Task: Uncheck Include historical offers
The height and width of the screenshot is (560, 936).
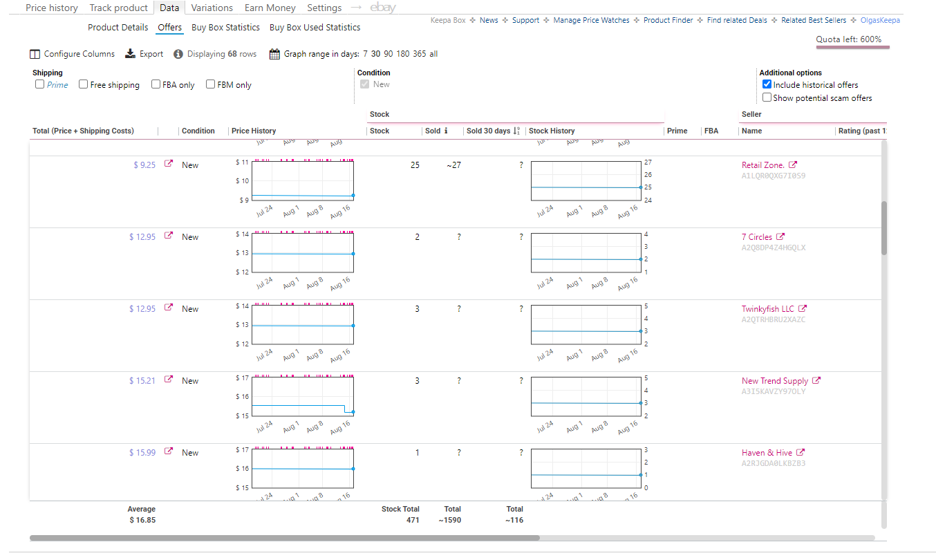Action: 767,84
